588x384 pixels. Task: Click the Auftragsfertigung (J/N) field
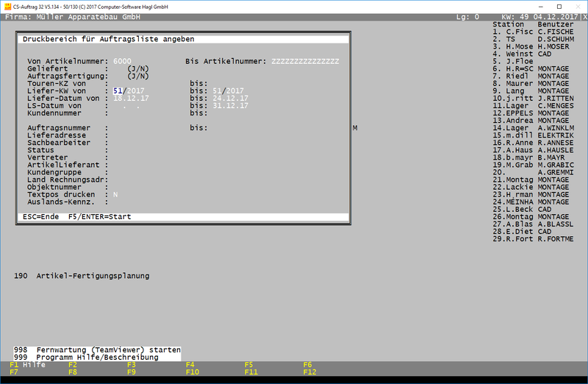(x=137, y=75)
